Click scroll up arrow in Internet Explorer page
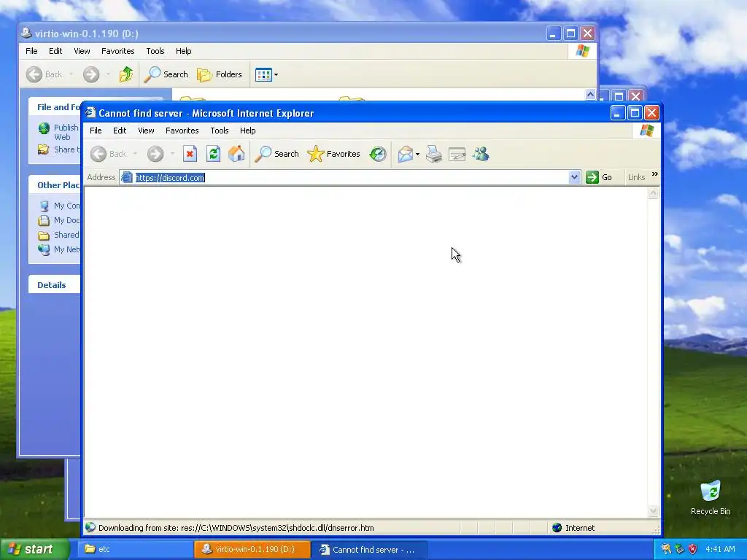 tap(653, 193)
